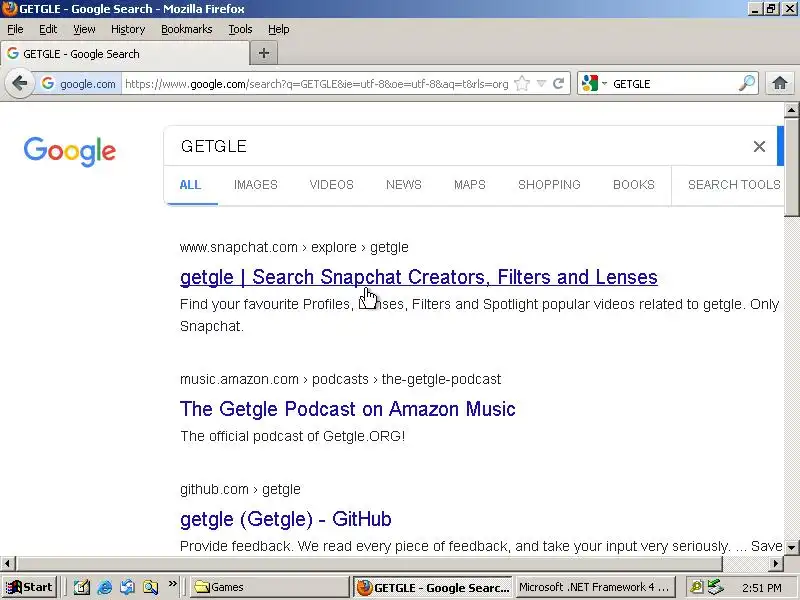The height and width of the screenshot is (600, 800).
Task: Click the safely remove hardware tray icon
Action: 716,587
